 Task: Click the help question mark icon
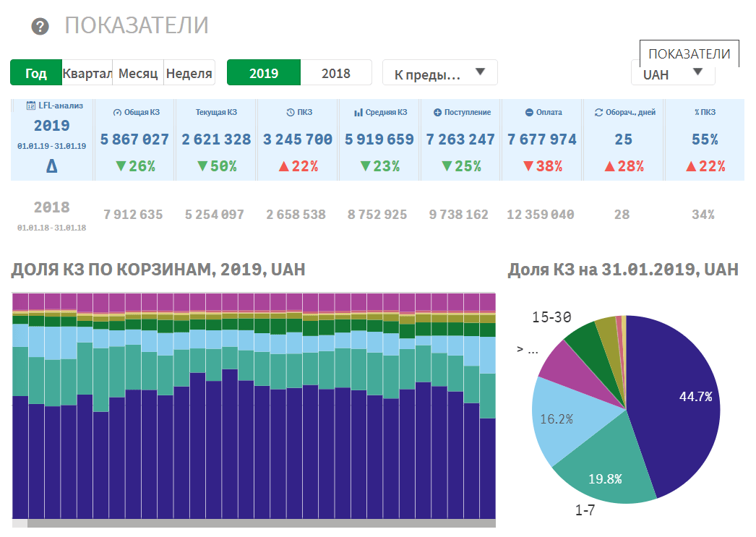[x=40, y=27]
